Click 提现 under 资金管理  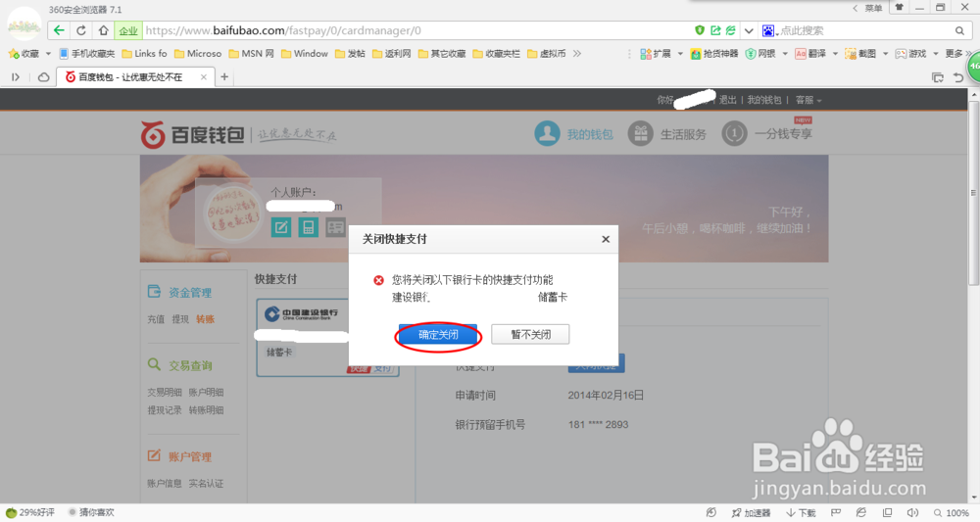pyautogui.click(x=180, y=319)
